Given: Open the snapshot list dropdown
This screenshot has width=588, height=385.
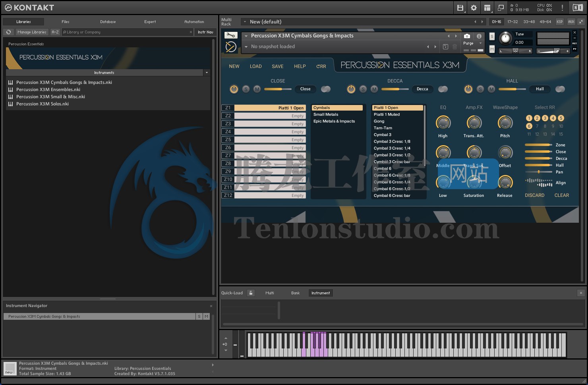Looking at the screenshot, I should coord(246,47).
